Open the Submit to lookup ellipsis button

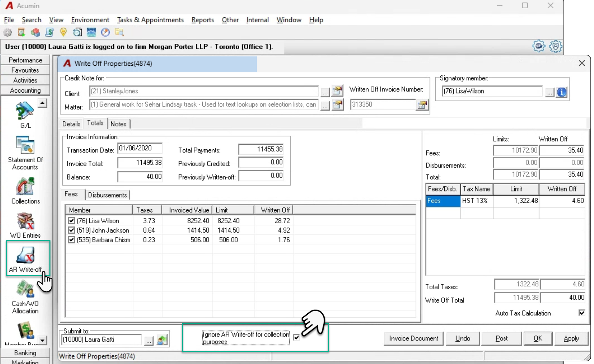pos(149,340)
